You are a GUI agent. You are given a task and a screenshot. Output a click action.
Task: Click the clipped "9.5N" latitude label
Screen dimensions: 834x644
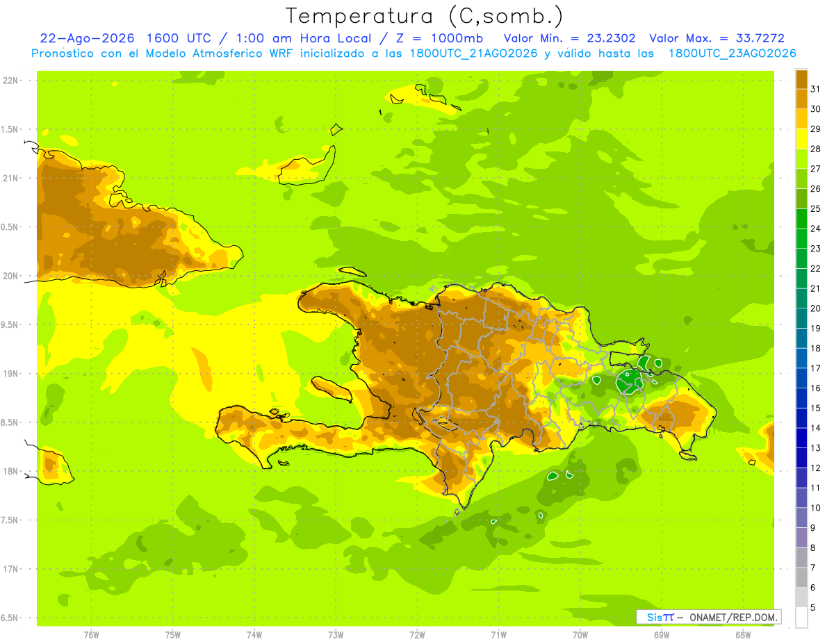10,325
